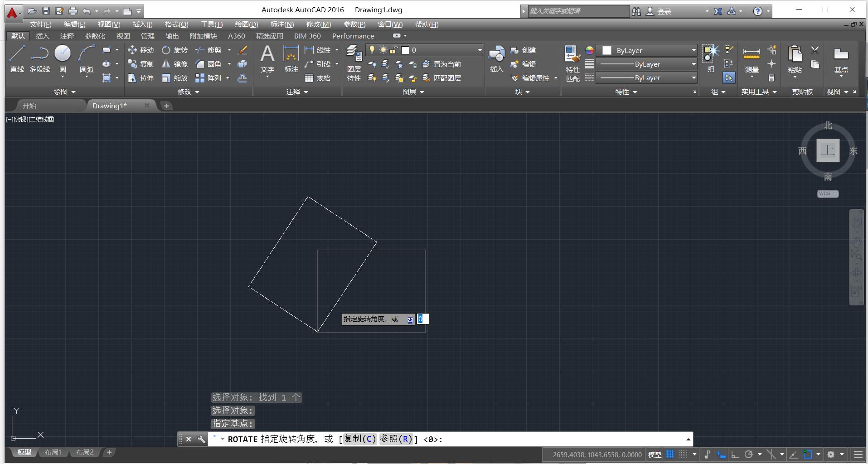Toggle the grid display in status bar
This screenshot has width=868, height=464.
point(670,454)
